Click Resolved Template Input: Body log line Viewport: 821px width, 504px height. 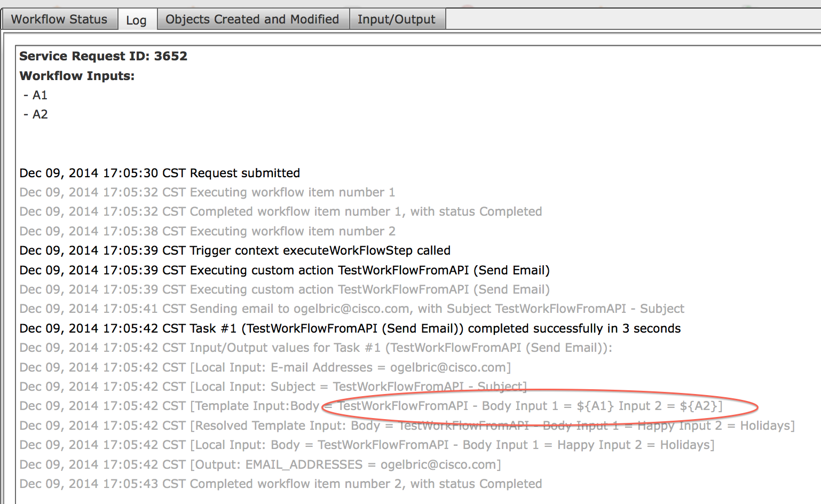[x=407, y=426]
